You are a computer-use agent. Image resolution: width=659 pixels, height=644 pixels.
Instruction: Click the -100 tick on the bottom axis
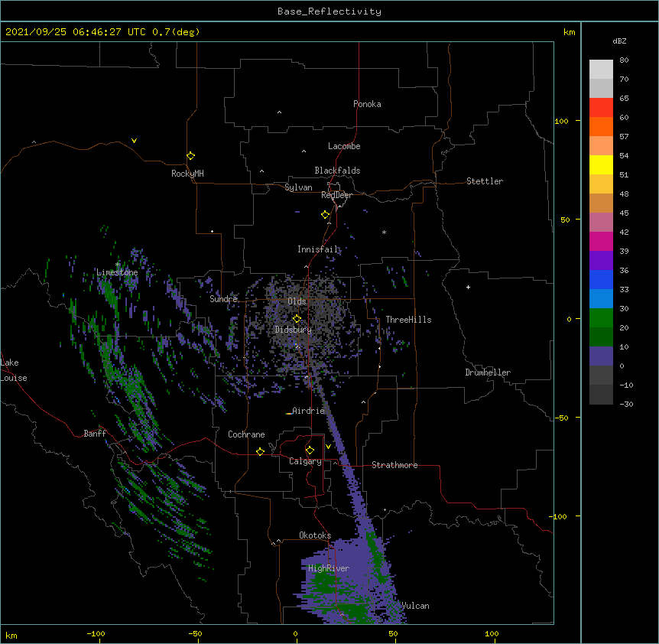[x=96, y=633]
